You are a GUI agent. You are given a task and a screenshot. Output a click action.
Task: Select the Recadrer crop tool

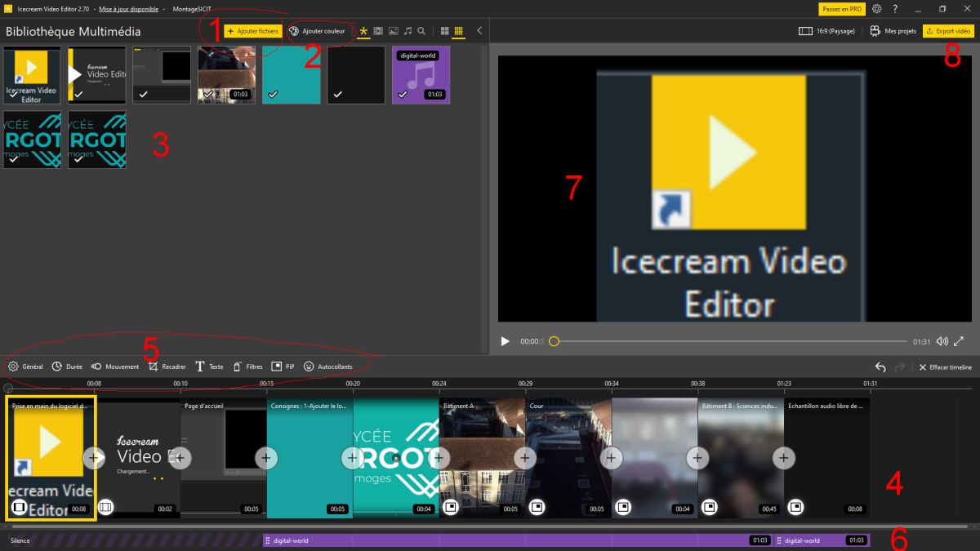[167, 367]
